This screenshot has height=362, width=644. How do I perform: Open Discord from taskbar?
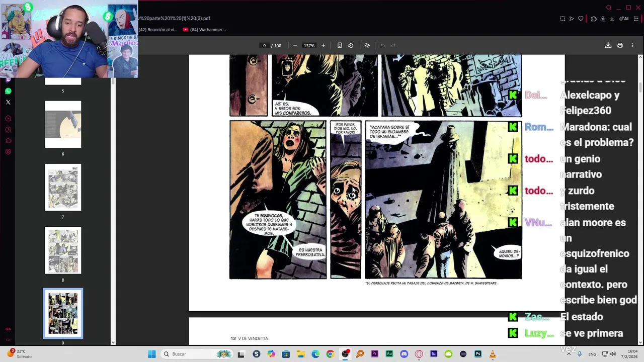pyautogui.click(x=404, y=354)
